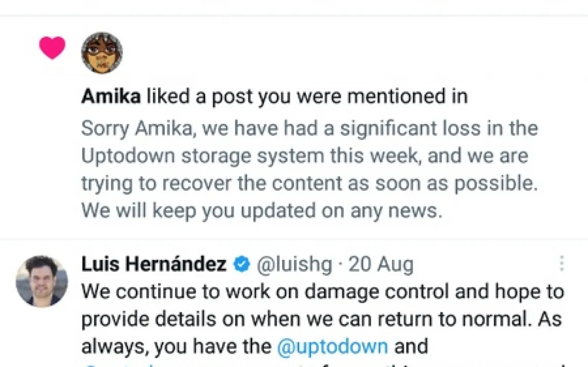
Task: Open the "liked a post you were mentioned in" notification
Action: pos(306,96)
